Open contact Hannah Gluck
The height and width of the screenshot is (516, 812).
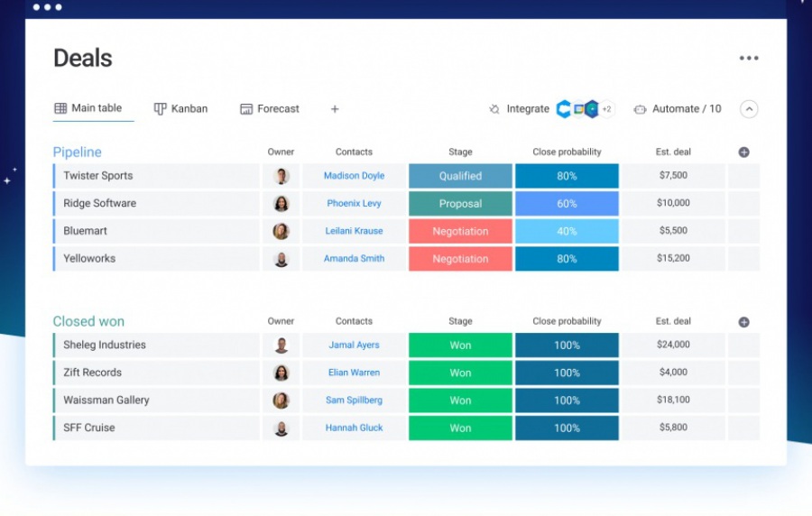coord(355,428)
